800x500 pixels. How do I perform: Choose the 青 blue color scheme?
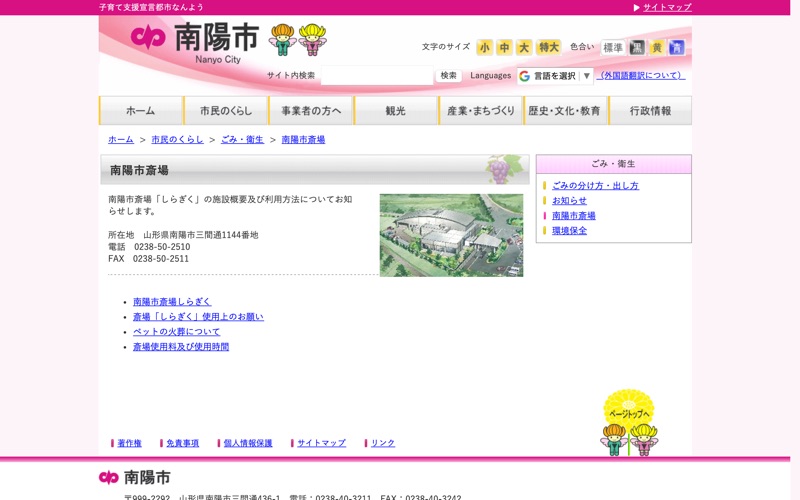point(677,47)
